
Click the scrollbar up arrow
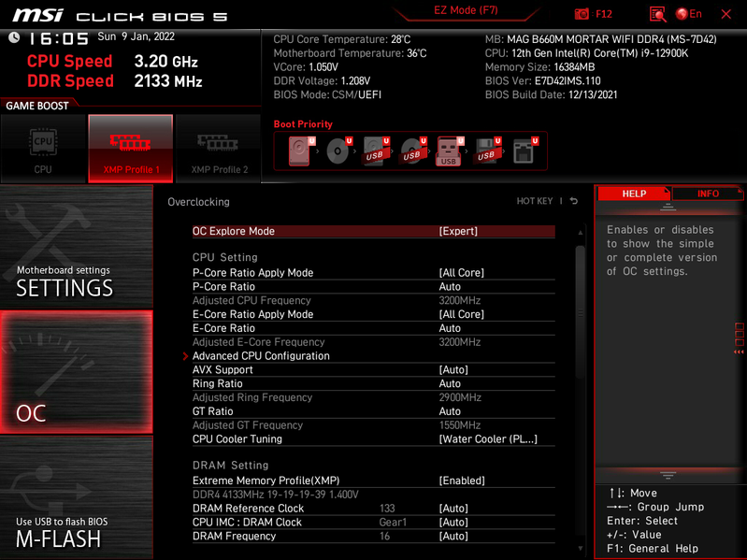581,233
